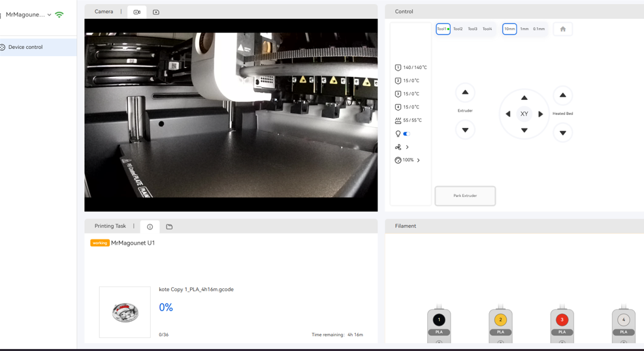Click the home axes icon
This screenshot has width=644, height=351.
click(x=562, y=29)
